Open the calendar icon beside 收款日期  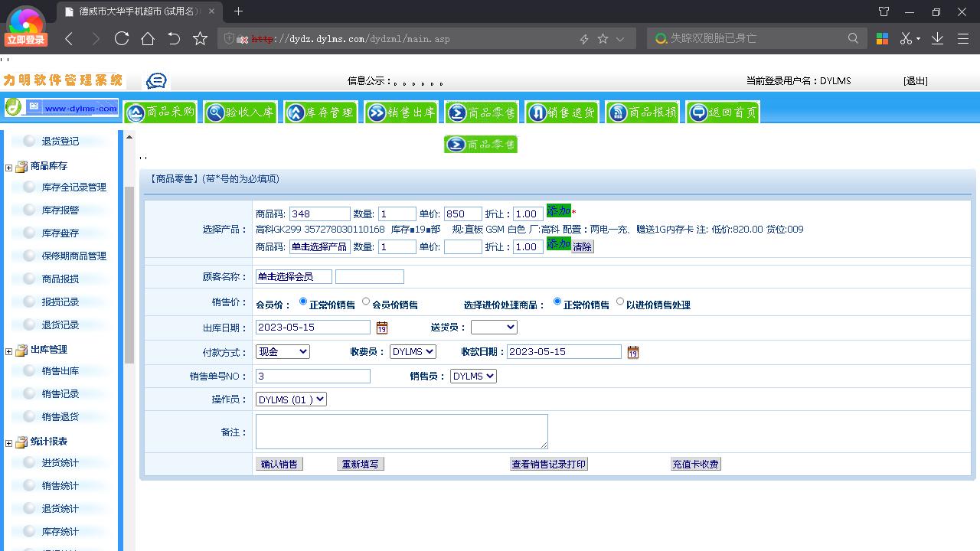point(632,351)
